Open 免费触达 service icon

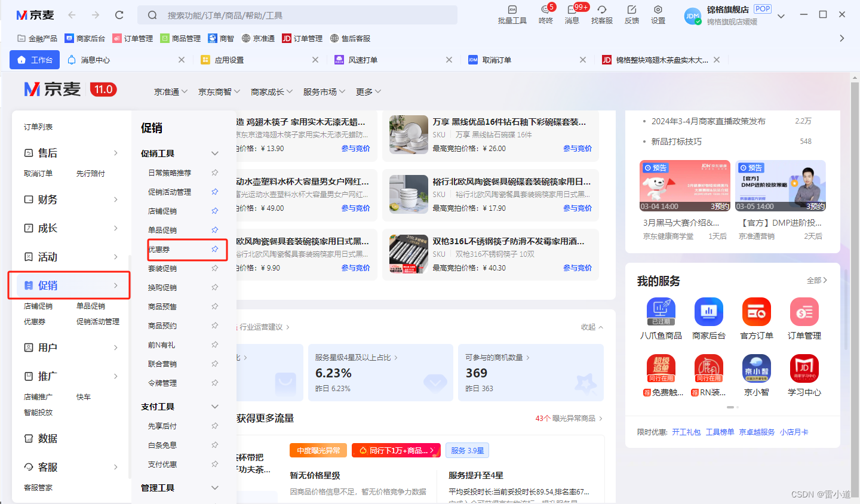(661, 368)
